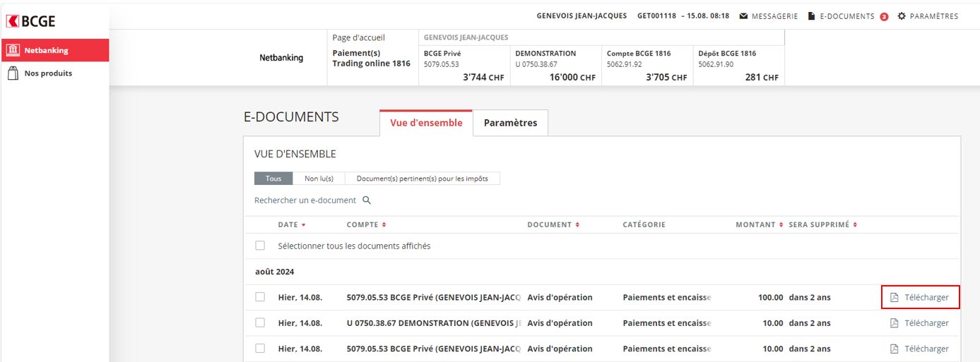Click the Paramètres gear icon
Image resolution: width=980 pixels, height=362 pixels.
[x=902, y=16]
